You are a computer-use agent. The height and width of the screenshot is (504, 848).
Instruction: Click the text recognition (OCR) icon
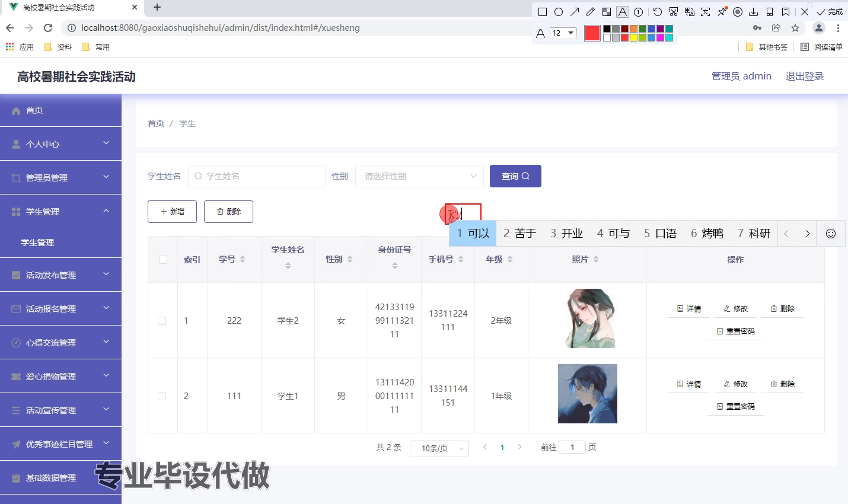[x=706, y=12]
